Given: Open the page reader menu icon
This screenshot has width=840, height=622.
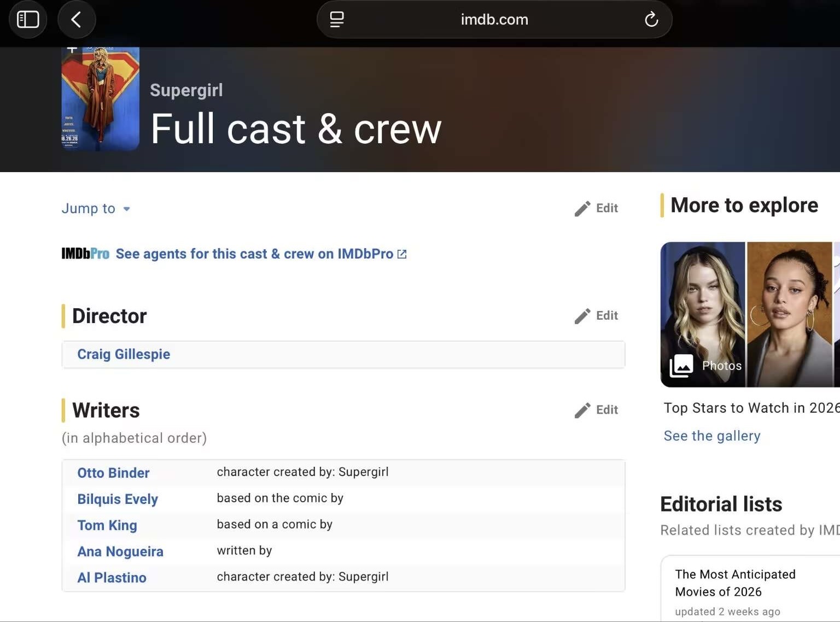Looking at the screenshot, I should coord(337,20).
